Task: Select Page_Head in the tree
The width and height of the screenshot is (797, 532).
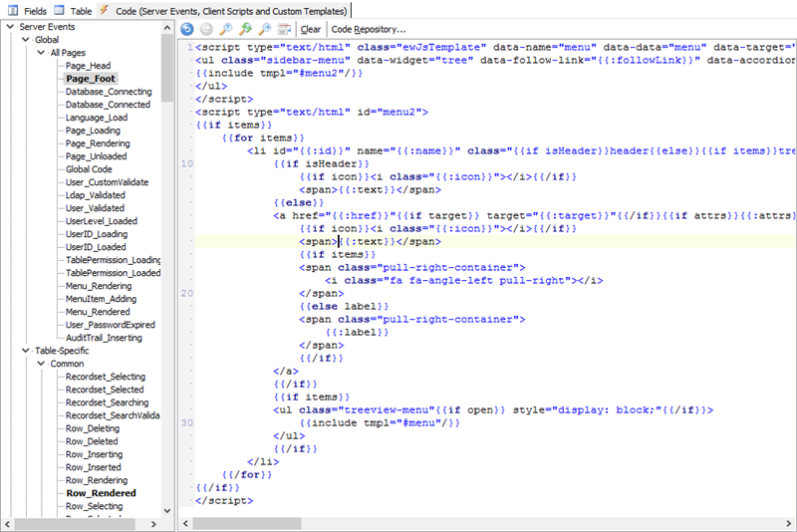Action: 88,66
